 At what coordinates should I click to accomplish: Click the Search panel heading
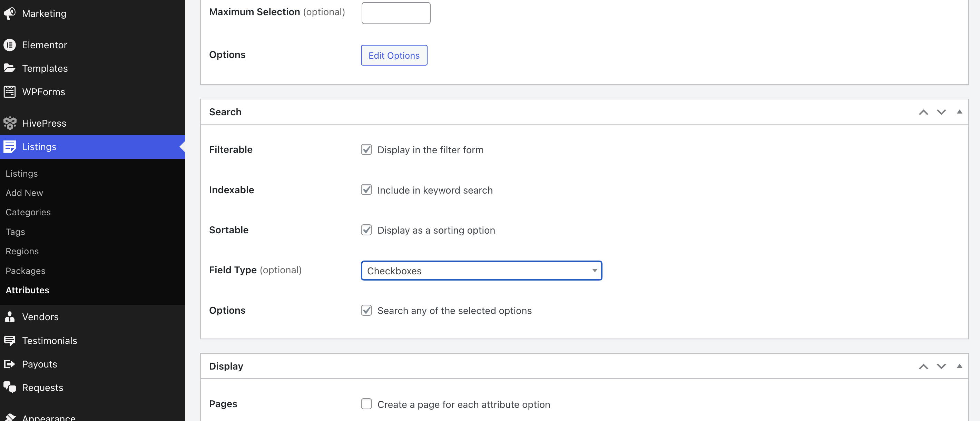click(225, 112)
